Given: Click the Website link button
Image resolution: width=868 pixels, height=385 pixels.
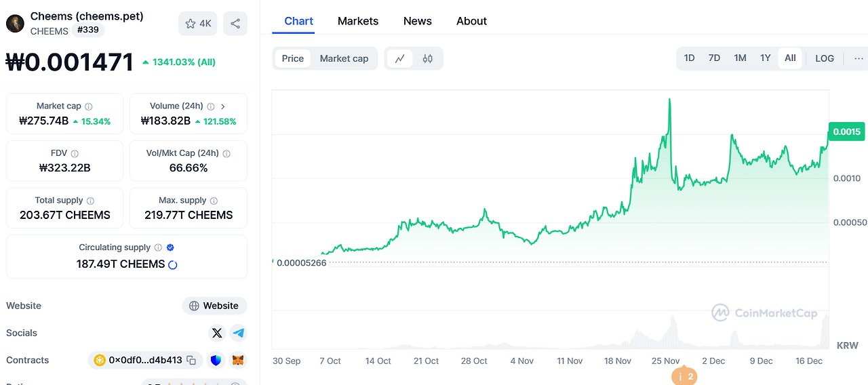Looking at the screenshot, I should coord(214,306).
